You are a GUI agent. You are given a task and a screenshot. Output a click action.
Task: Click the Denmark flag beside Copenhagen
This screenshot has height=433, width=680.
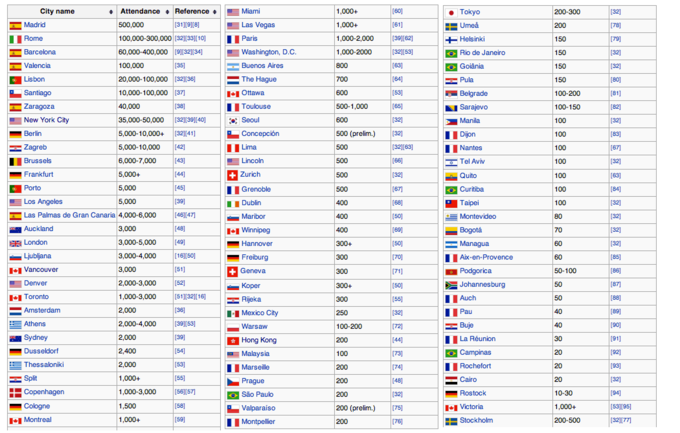(x=15, y=393)
